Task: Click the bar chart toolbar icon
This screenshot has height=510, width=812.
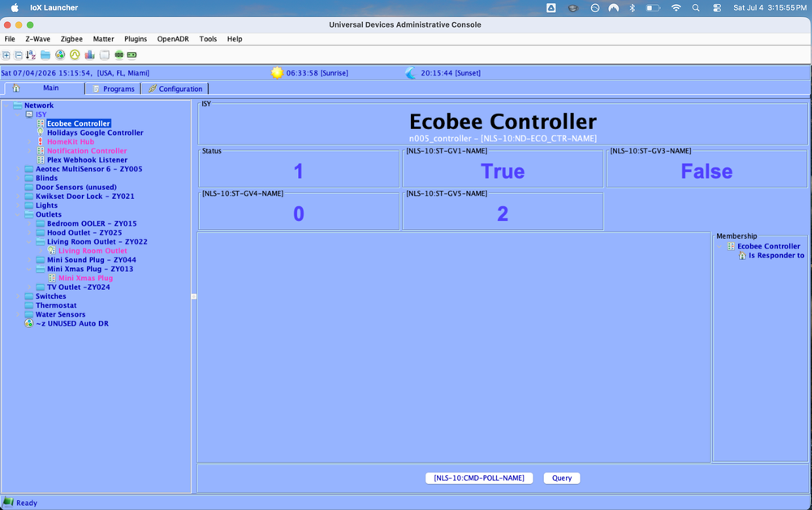Action: [89, 55]
